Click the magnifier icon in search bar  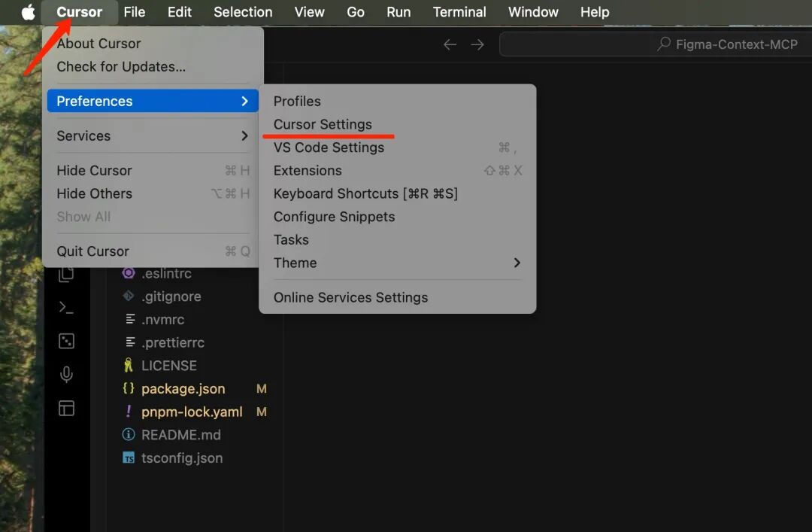point(664,44)
